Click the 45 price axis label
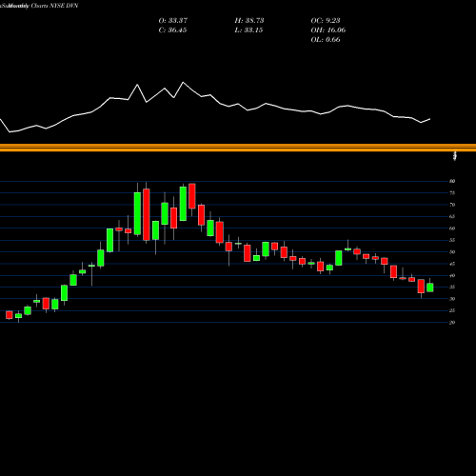 point(452,264)
